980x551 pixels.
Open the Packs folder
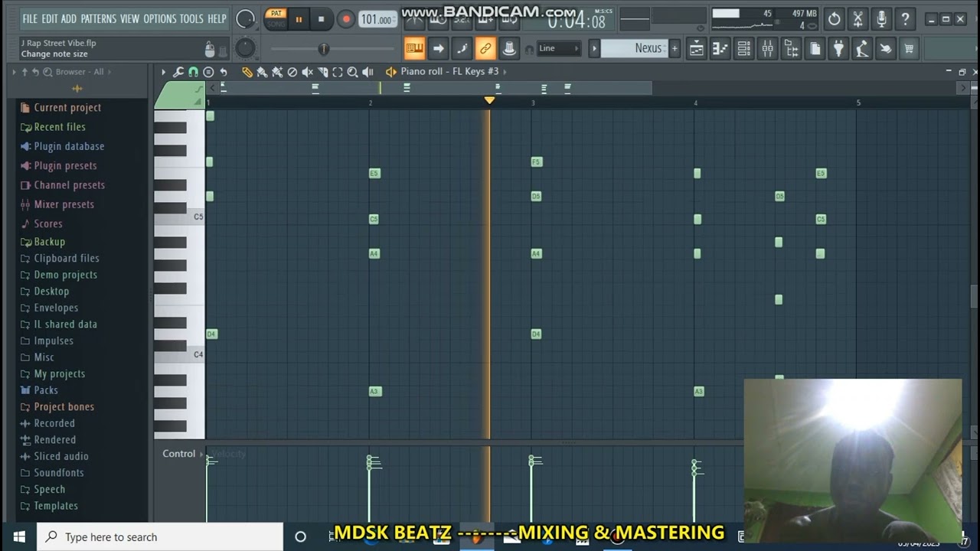point(46,390)
